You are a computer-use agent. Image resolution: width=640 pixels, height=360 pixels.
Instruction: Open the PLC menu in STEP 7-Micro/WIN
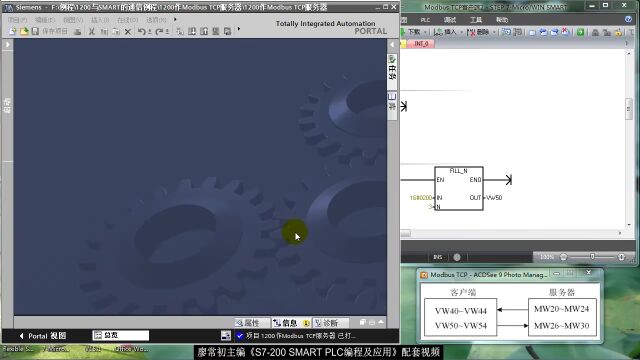pyautogui.click(x=425, y=20)
